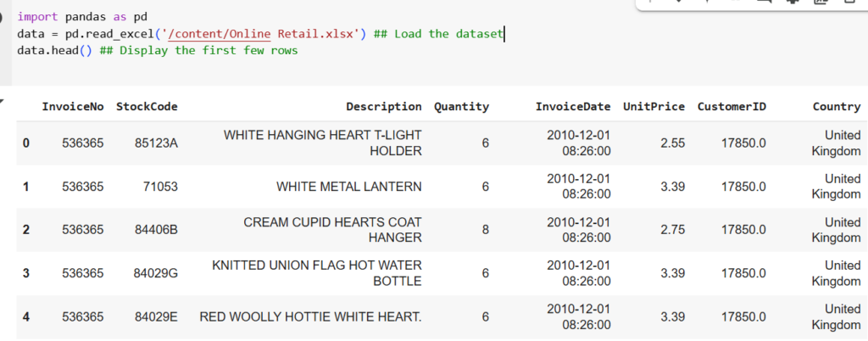Click 'CREAM CUPID HEARTS COAT HANGER' description

tap(332, 230)
